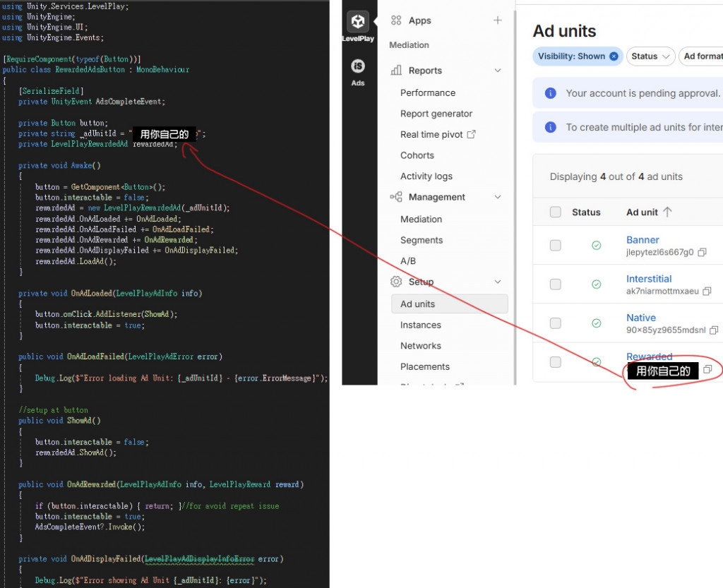Screen dimensions: 723x588
Task: Open Real time pivot external link icon
Action: point(471,134)
